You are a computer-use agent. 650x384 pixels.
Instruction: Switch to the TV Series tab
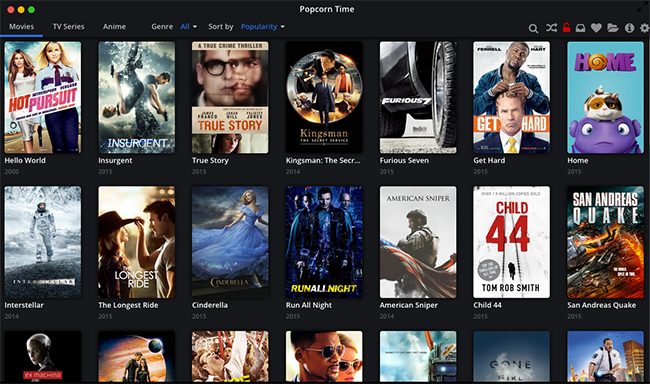point(68,27)
